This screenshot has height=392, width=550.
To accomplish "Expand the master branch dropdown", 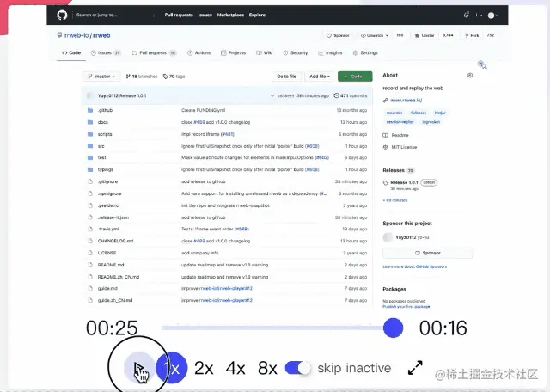I will point(101,77).
